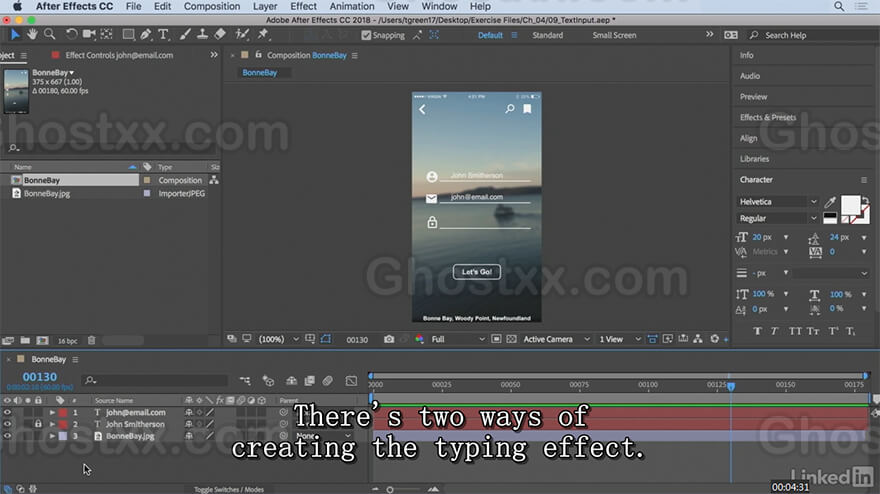Viewport: 880px width, 494px height.
Task: Click the timeline zoom slider handle
Action: [390, 490]
